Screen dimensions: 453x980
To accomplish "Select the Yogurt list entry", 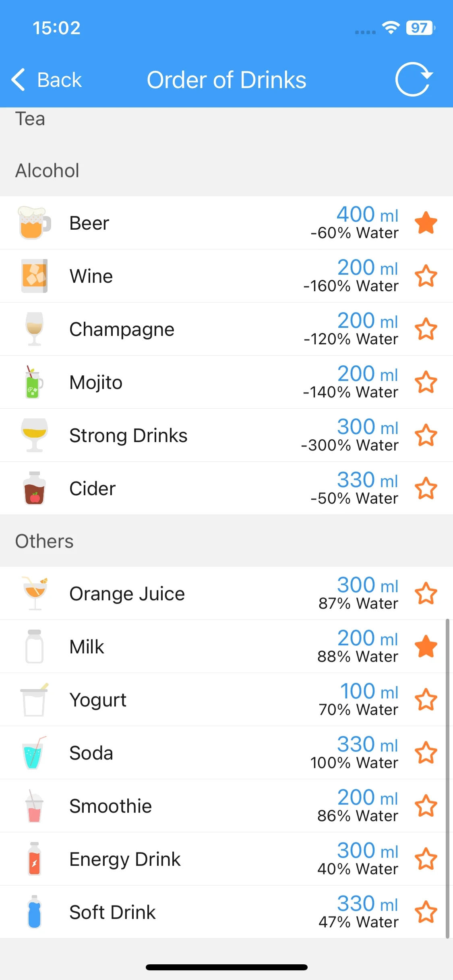I will (x=226, y=700).
